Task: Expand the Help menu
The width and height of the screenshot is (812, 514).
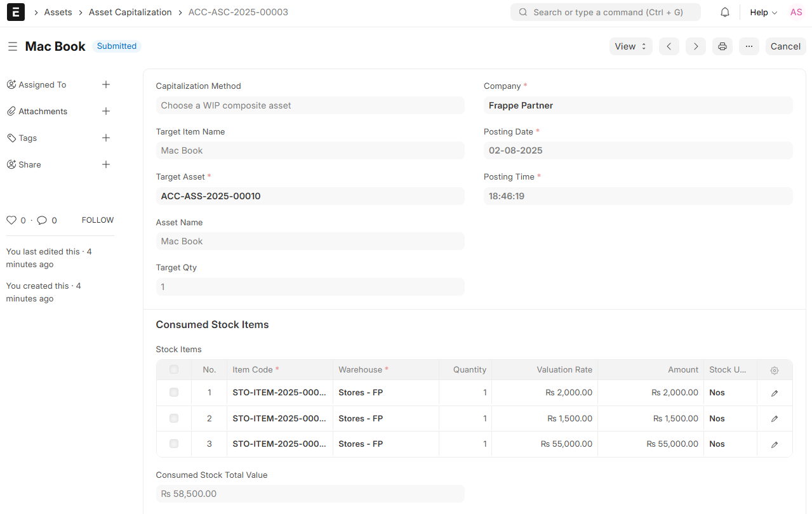Action: pyautogui.click(x=763, y=12)
